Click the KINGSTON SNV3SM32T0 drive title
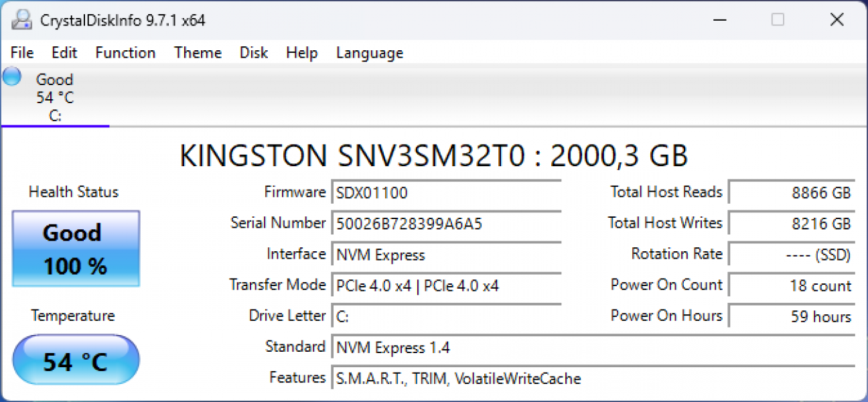Viewport: 868px width, 402px height. click(x=433, y=156)
